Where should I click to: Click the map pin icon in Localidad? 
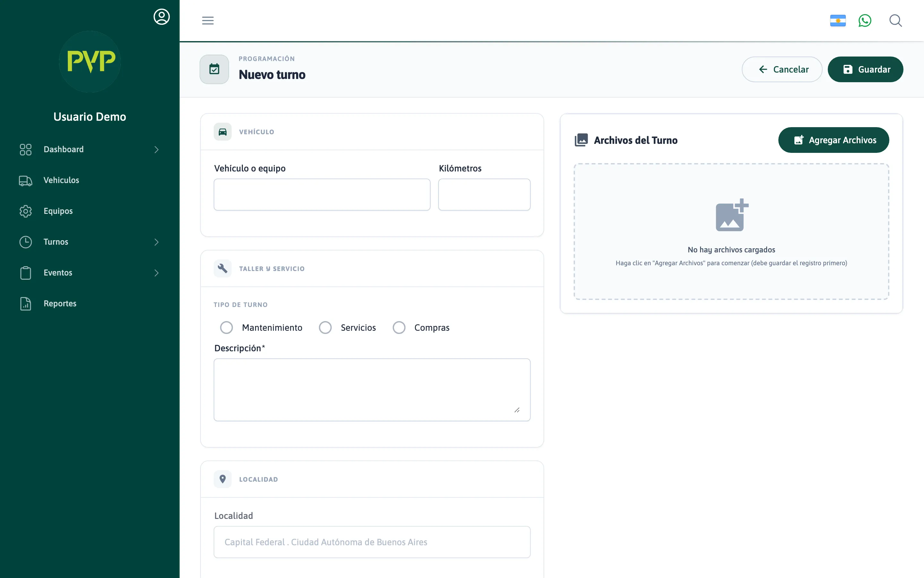tap(223, 479)
